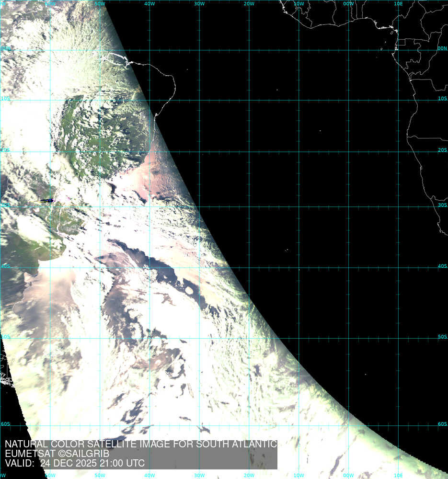Click the 10E longitude label at the top
448x479 pixels.
(398, 4)
